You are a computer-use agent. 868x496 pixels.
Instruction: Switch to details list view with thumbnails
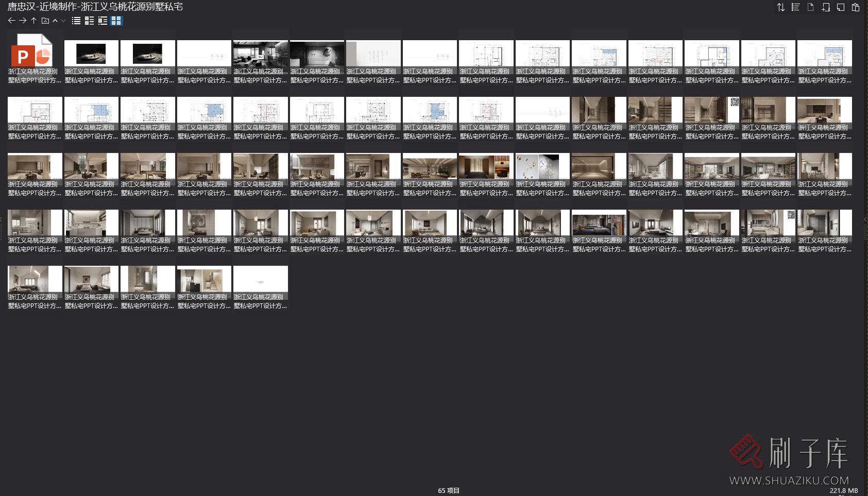pos(89,21)
